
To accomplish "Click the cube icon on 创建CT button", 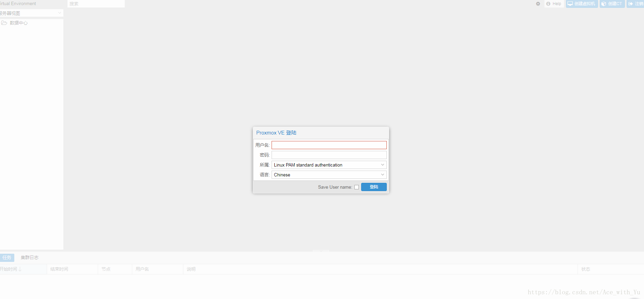I will pyautogui.click(x=604, y=4).
